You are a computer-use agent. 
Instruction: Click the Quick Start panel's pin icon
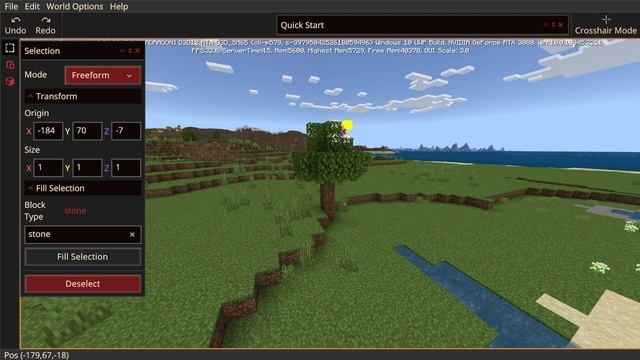[x=553, y=25]
